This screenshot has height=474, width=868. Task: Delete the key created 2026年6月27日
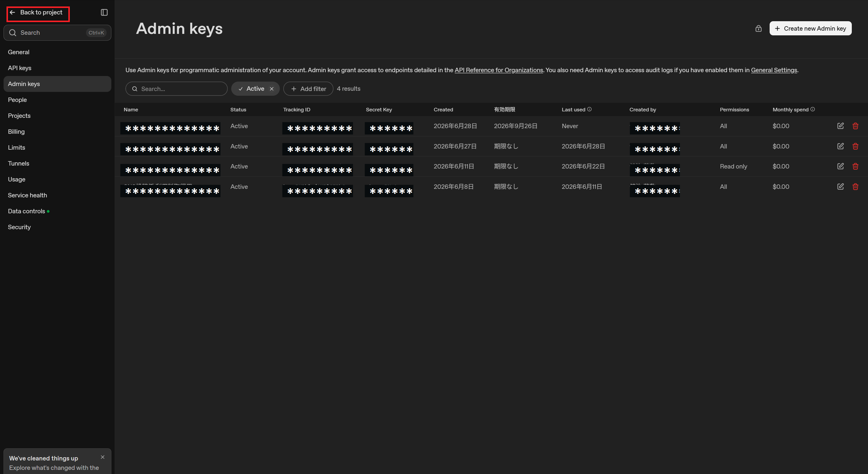point(855,146)
